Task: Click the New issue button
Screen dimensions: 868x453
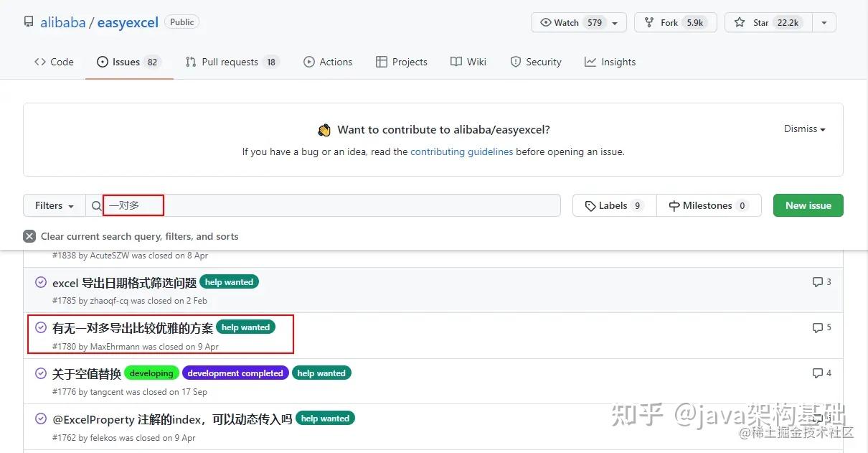Action: tap(808, 205)
